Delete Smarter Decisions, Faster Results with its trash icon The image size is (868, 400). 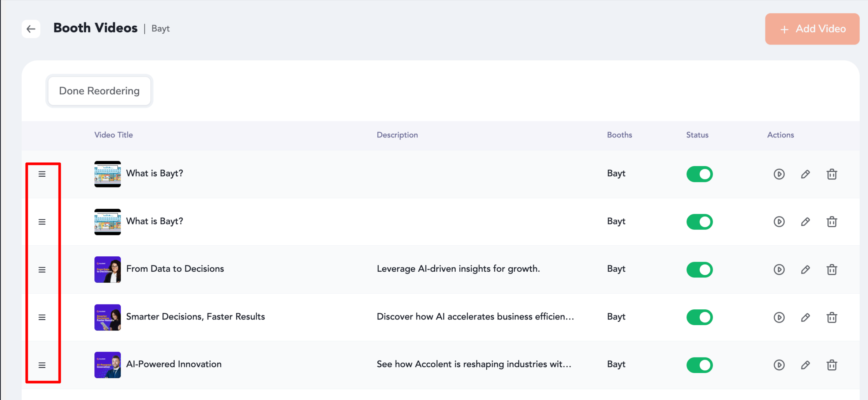tap(832, 317)
